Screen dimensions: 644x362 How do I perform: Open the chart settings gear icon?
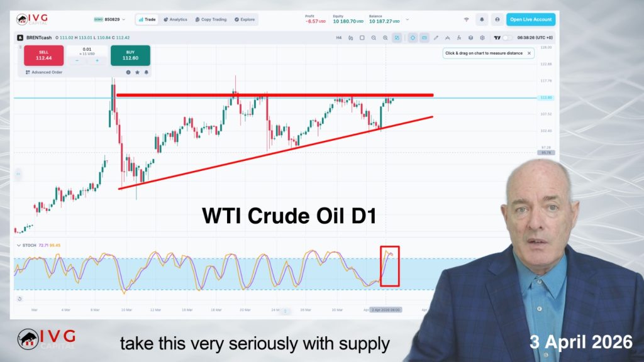pyautogui.click(x=482, y=38)
